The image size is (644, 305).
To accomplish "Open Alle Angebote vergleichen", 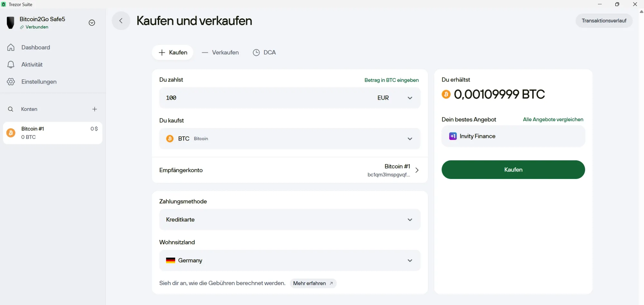I will (553, 119).
